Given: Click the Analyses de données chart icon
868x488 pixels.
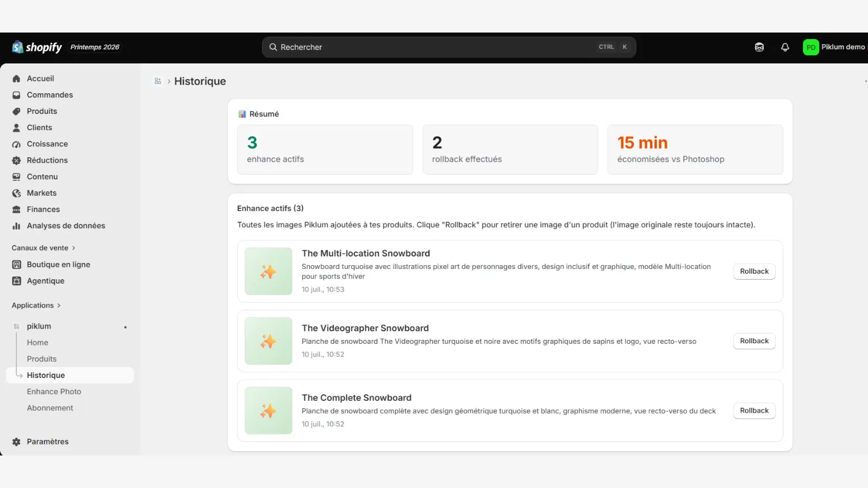Looking at the screenshot, I should pos(16,226).
